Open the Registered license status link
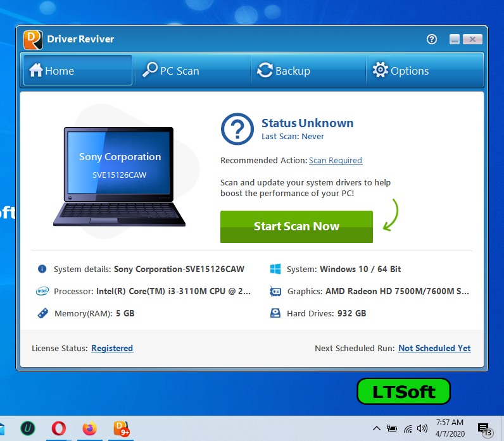504x441 pixels. point(112,348)
